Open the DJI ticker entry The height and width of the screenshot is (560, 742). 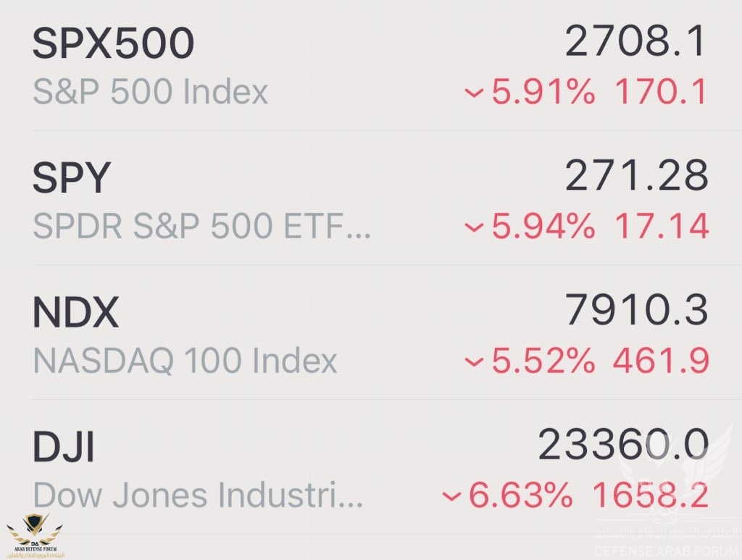(x=64, y=448)
